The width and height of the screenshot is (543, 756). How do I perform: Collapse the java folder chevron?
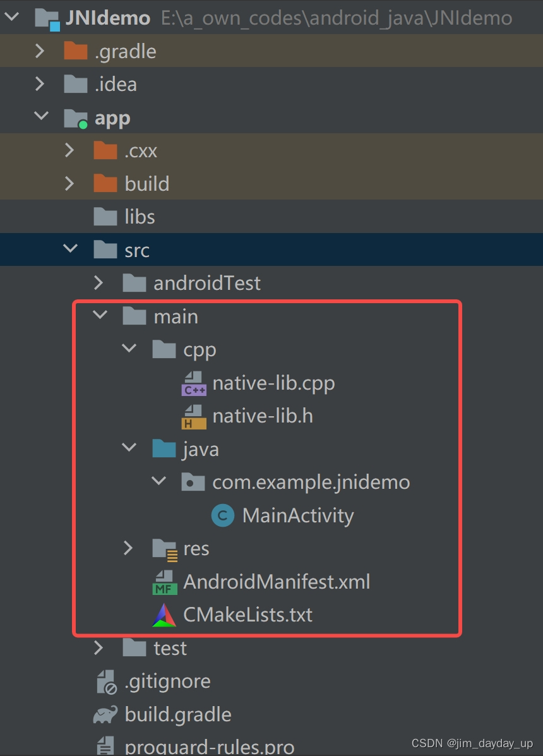click(x=129, y=448)
